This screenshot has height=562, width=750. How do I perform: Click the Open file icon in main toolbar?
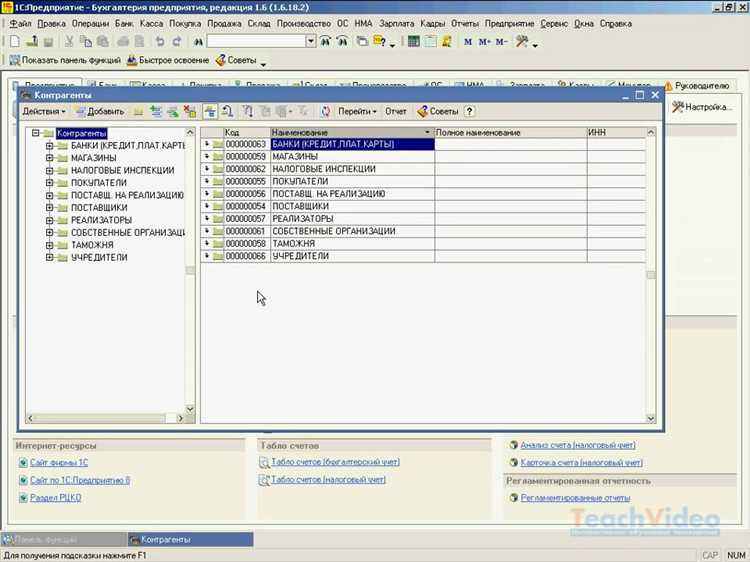click(x=32, y=42)
